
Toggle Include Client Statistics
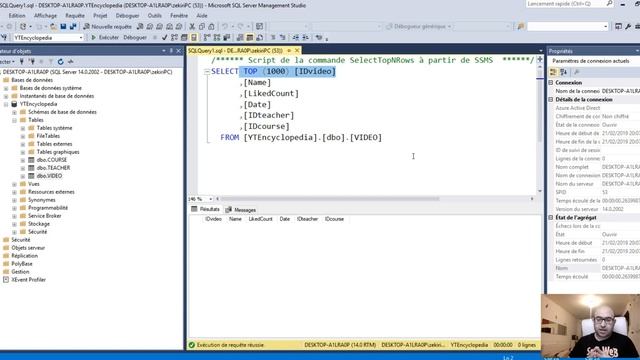pos(227,38)
